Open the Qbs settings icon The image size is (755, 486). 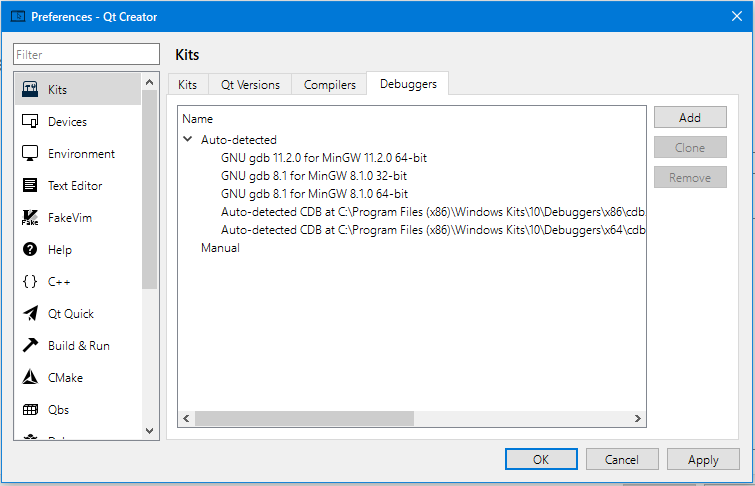click(30, 410)
